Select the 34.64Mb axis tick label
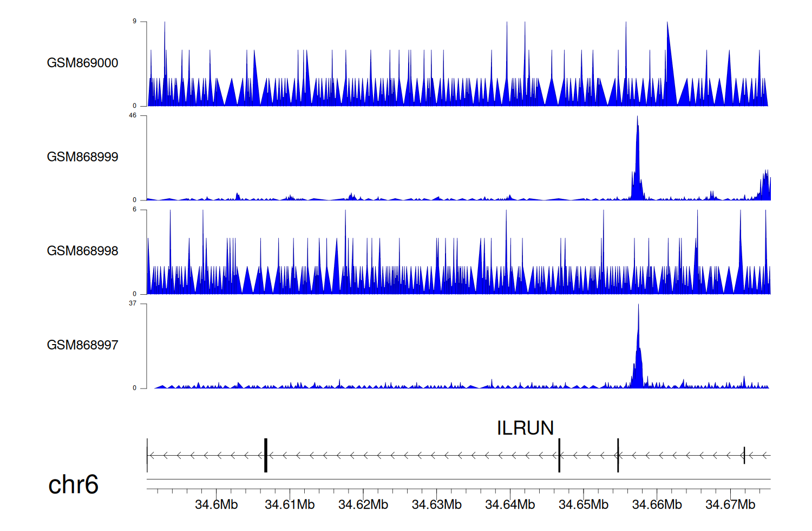The width and height of the screenshot is (812, 531). coord(510,504)
